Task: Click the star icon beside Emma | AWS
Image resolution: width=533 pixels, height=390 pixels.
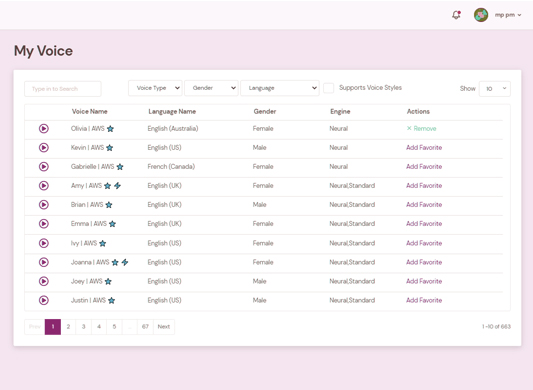Action: click(x=112, y=224)
